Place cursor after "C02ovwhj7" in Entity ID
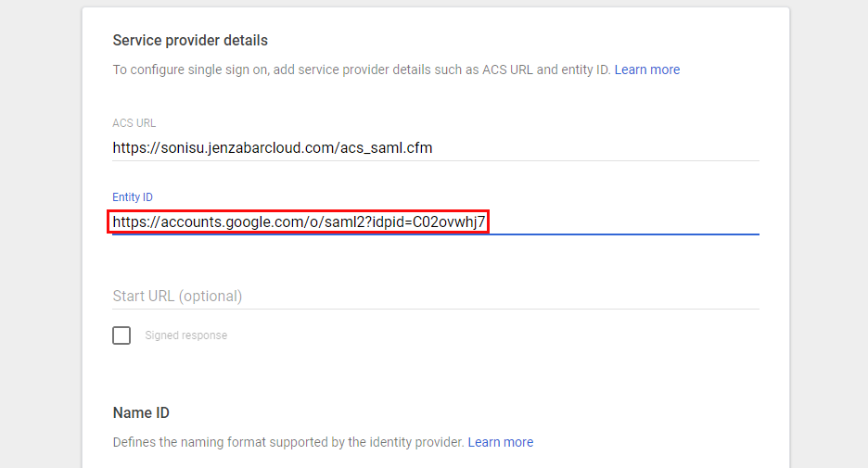 coord(487,221)
